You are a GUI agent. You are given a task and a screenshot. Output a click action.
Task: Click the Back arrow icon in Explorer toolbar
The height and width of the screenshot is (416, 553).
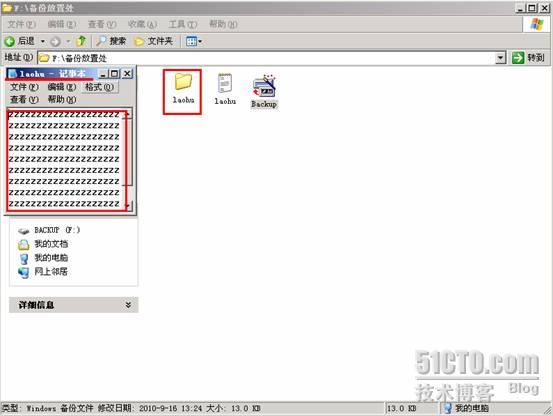pos(10,41)
